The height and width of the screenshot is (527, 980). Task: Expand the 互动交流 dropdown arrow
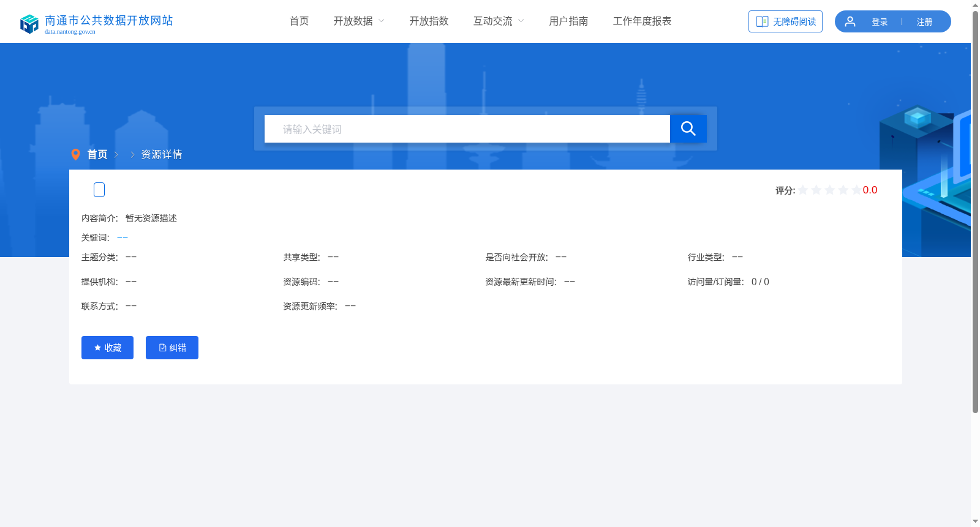(x=521, y=21)
